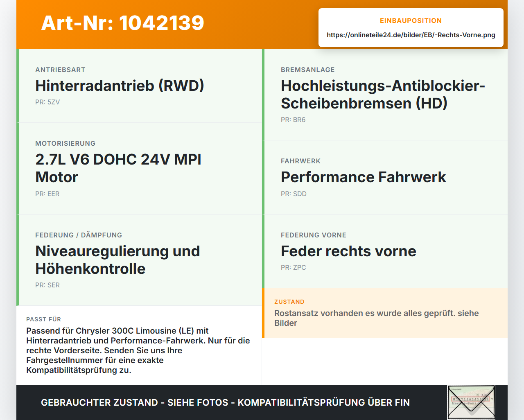Click the PR: BR6 code
524x420 pixels.
[x=293, y=120]
